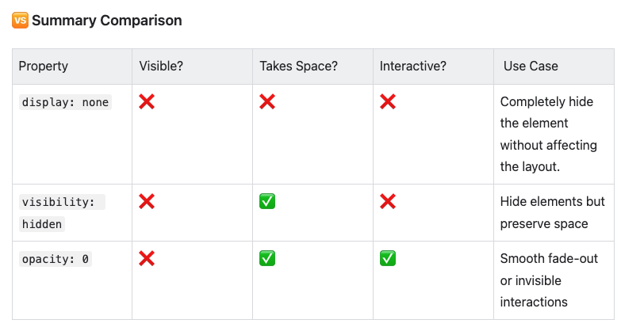Viewport: 644px width, 335px height.
Task: Click the Summary Comparison heading
Action: click(x=107, y=21)
